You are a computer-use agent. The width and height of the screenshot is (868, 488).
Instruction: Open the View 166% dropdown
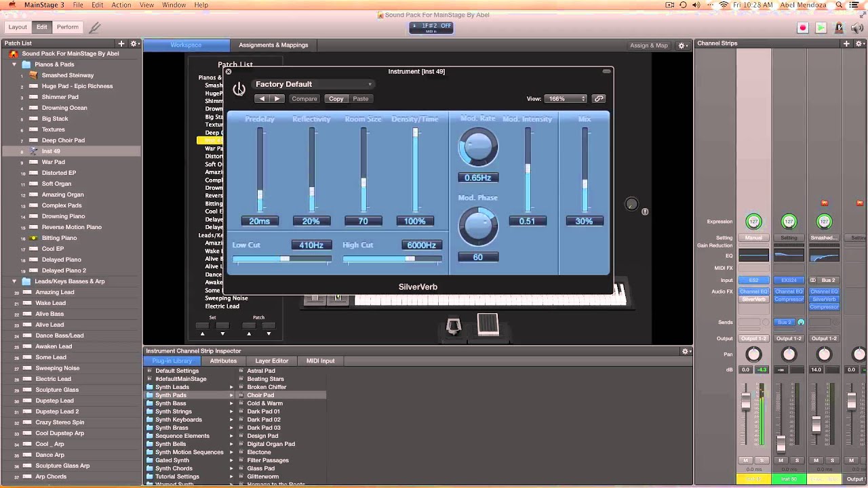[566, 99]
